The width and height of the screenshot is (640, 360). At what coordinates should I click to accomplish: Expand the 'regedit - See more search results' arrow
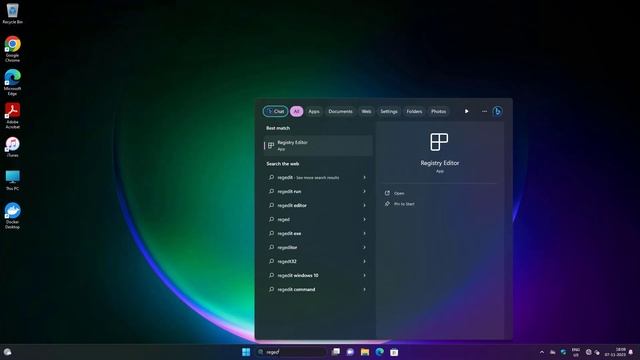(x=364, y=178)
